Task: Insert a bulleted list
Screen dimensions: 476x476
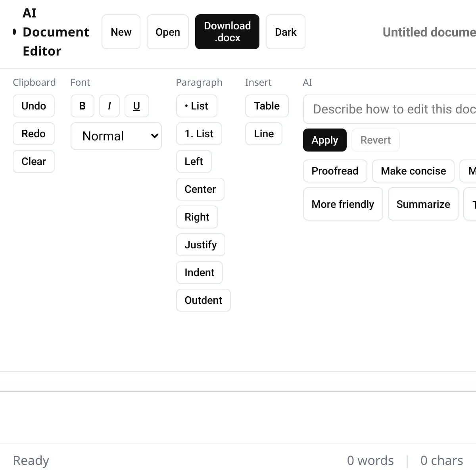Action: point(197,106)
